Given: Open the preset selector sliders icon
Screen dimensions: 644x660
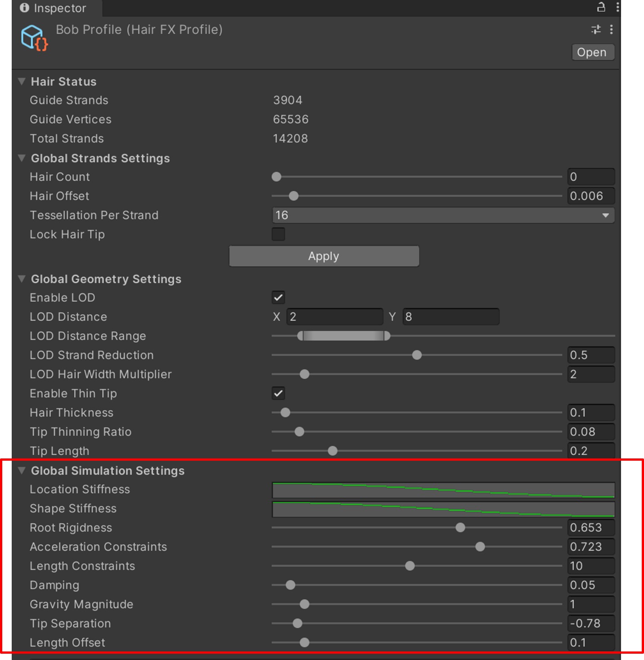Looking at the screenshot, I should coord(595,30).
